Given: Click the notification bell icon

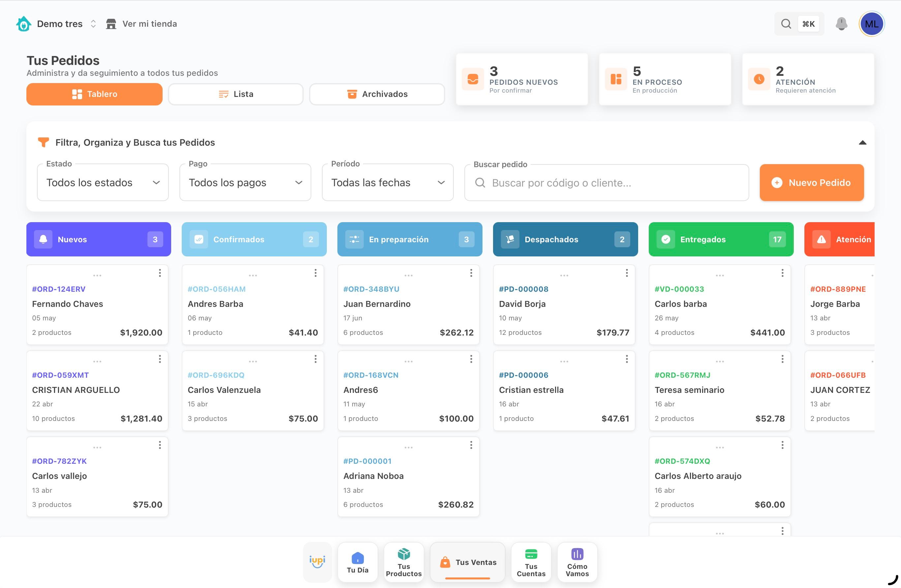Looking at the screenshot, I should (x=841, y=24).
